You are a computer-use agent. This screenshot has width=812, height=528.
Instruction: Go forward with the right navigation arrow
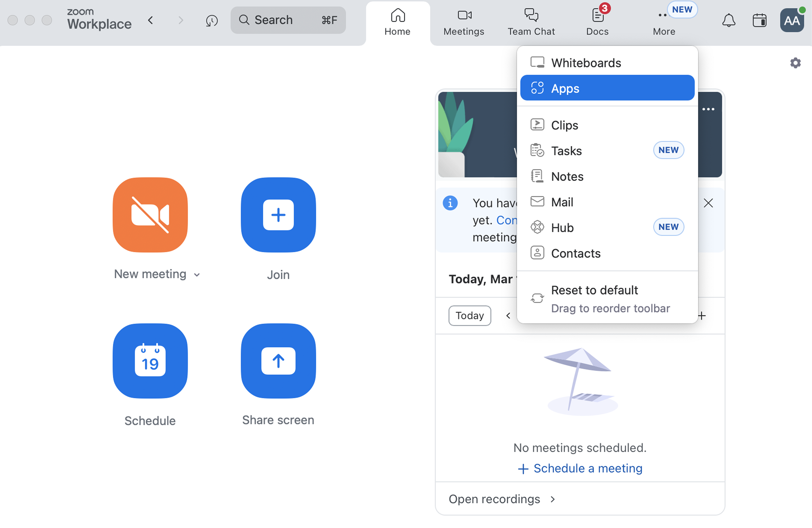pos(181,20)
